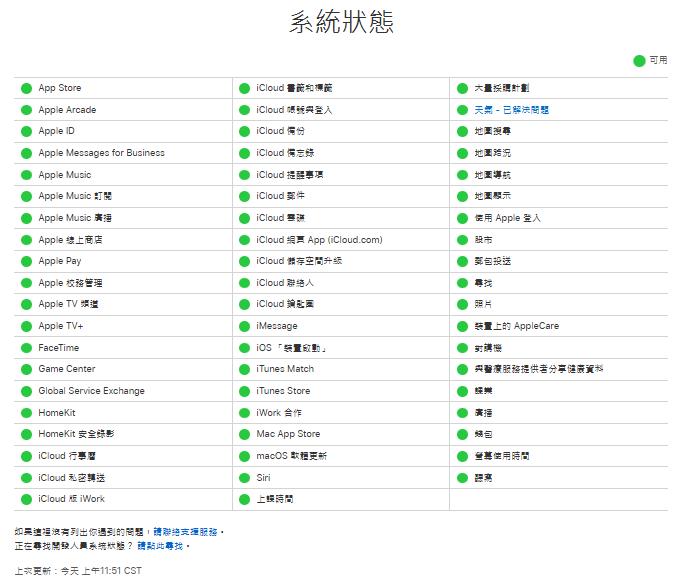The image size is (684, 585).
Task: Click the green status dot for App Store
Action: click(27, 89)
